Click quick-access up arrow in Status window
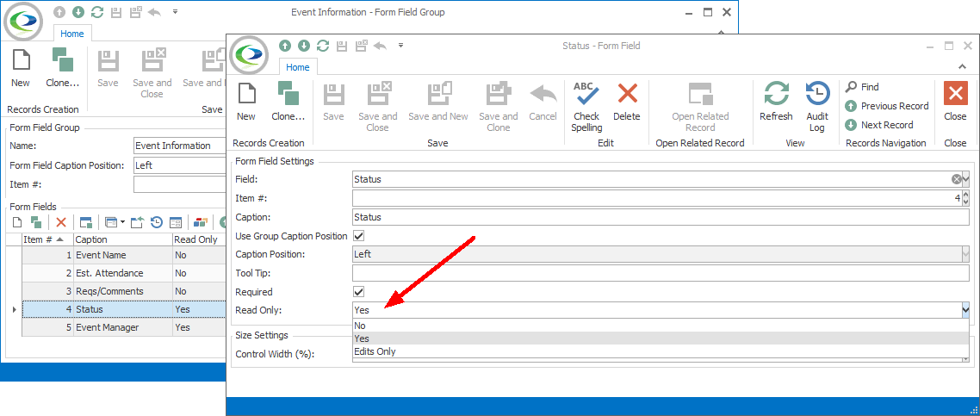Image resolution: width=980 pixels, height=416 pixels. (285, 45)
